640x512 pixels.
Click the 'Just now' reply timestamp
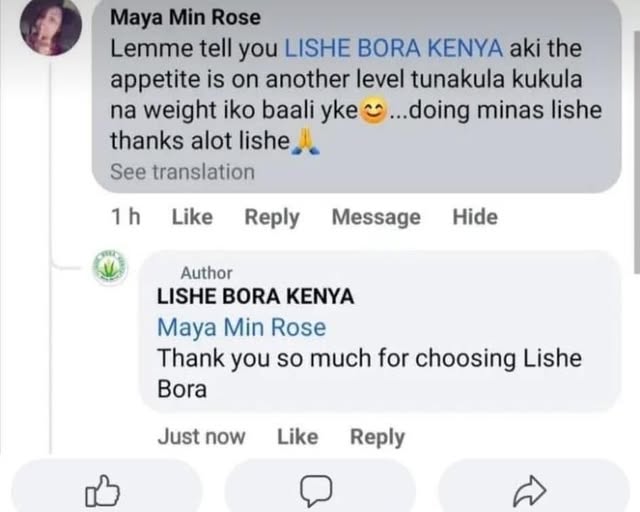[201, 437]
